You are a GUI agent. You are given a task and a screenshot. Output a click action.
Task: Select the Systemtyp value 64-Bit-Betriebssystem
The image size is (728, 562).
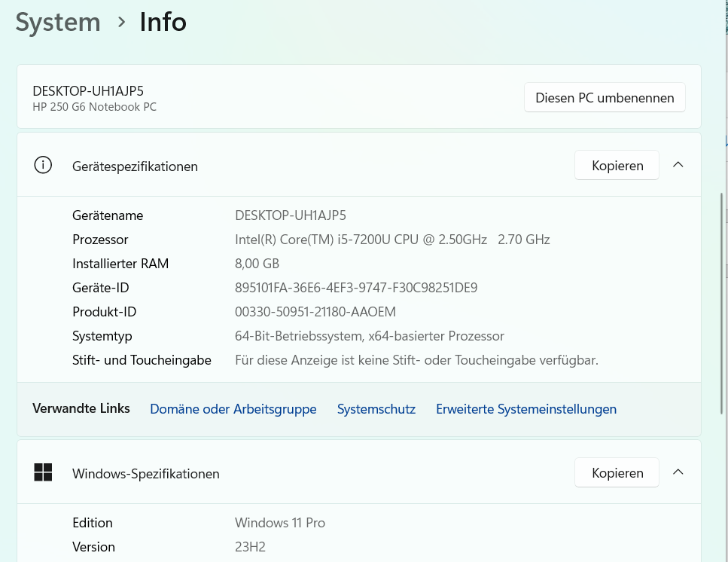[370, 336]
